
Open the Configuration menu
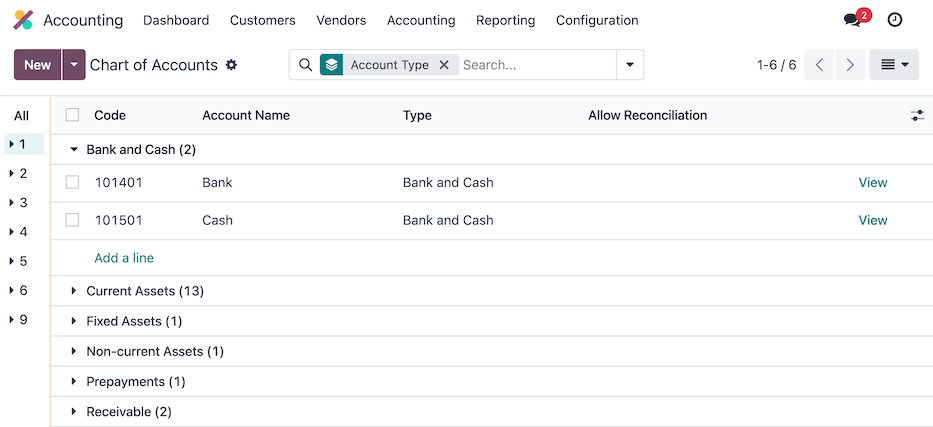point(596,20)
